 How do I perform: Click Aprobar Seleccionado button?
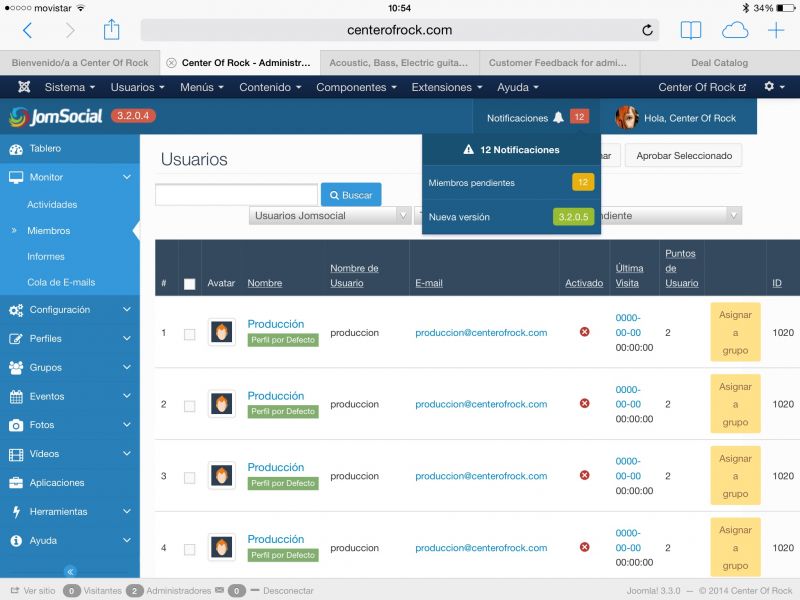pos(684,156)
